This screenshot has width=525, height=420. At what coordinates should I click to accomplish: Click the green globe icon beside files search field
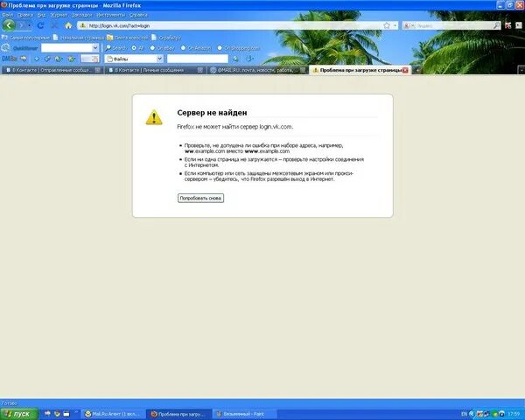(x=235, y=59)
